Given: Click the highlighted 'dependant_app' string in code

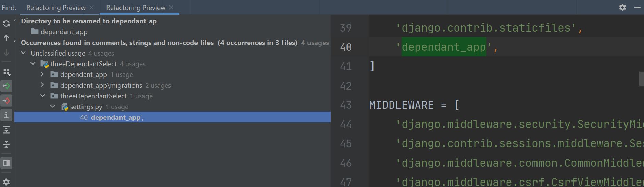Looking at the screenshot, I should (x=443, y=47).
